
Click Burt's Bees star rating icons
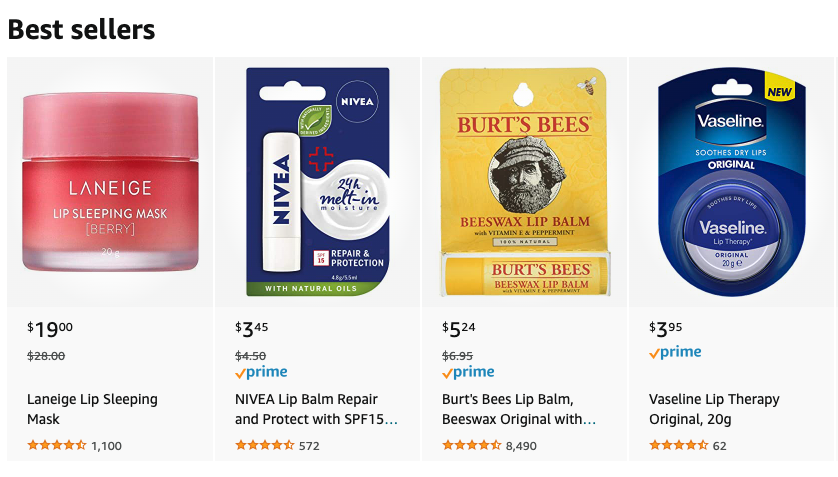coord(471,446)
